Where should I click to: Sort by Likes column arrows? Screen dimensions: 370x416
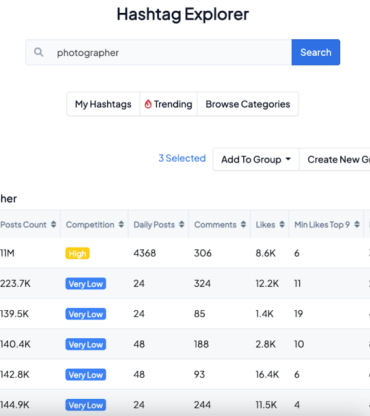282,224
